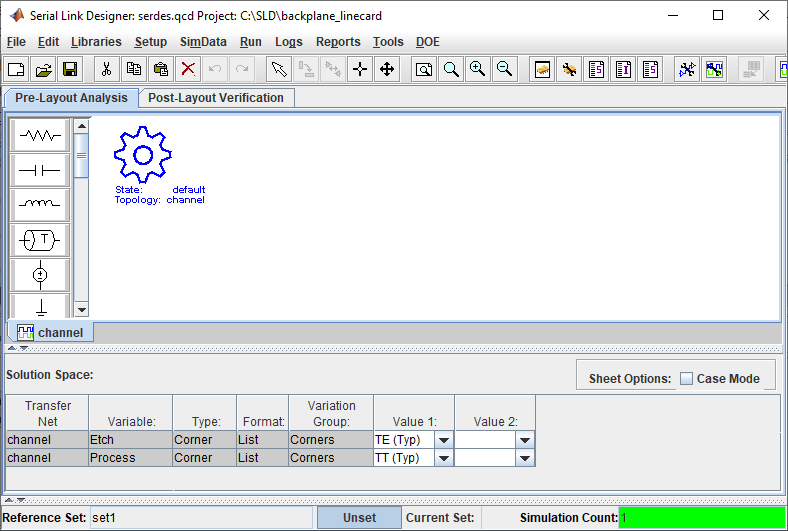Click the Etch variable cell

tap(130, 440)
